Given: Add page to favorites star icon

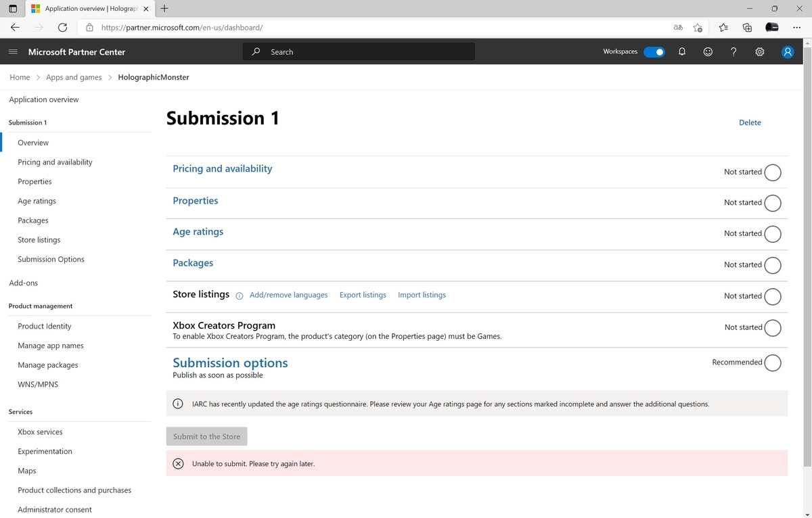Looking at the screenshot, I should pos(698,28).
